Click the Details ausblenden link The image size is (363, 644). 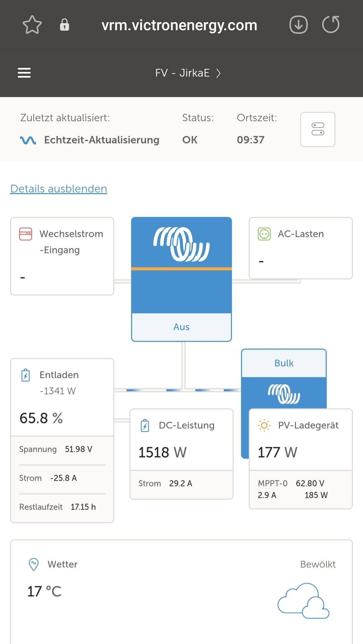(59, 189)
